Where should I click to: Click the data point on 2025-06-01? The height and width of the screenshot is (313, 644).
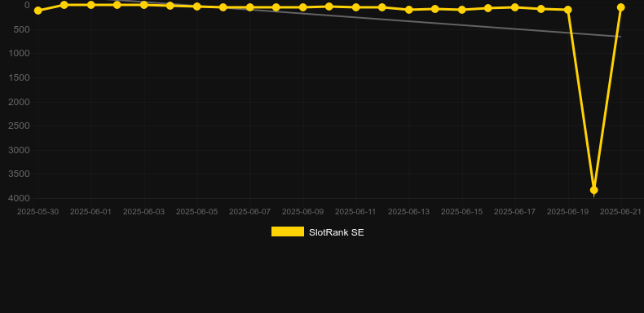[x=91, y=5]
